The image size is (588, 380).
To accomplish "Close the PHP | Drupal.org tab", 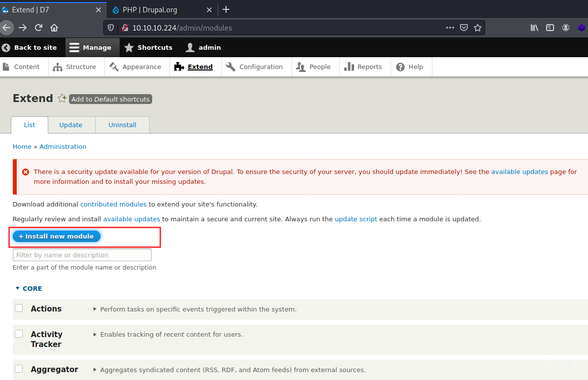I will point(209,10).
